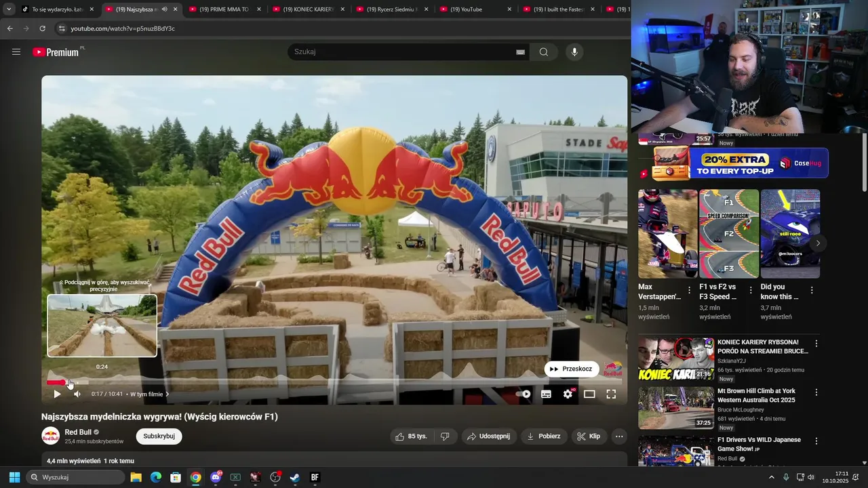Click the Subskrybuj button

159,436
